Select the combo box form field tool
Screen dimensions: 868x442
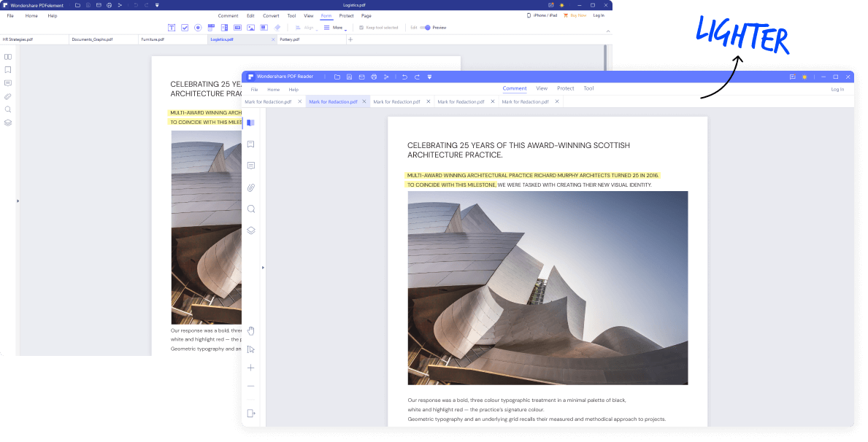(x=211, y=27)
